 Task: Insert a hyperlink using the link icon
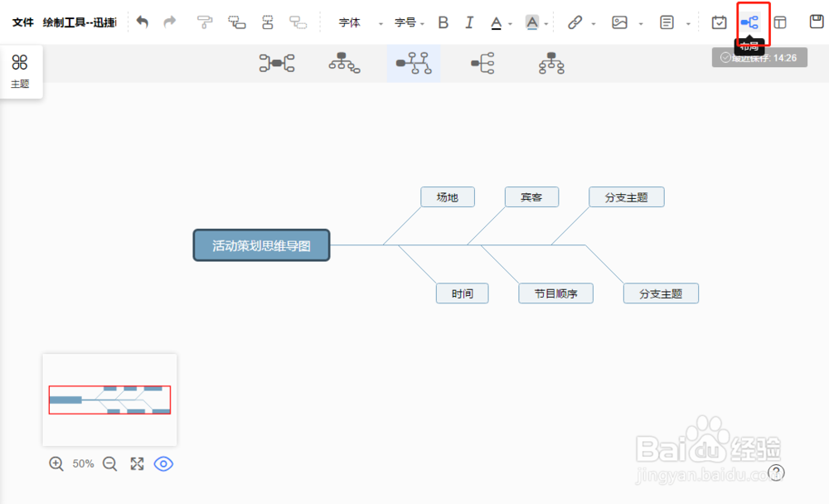[x=577, y=23]
